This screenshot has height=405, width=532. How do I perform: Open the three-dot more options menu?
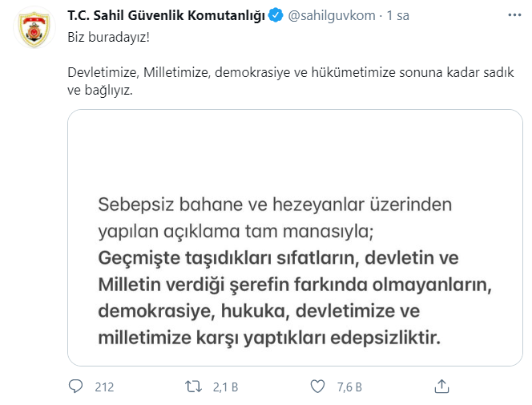coord(514,15)
